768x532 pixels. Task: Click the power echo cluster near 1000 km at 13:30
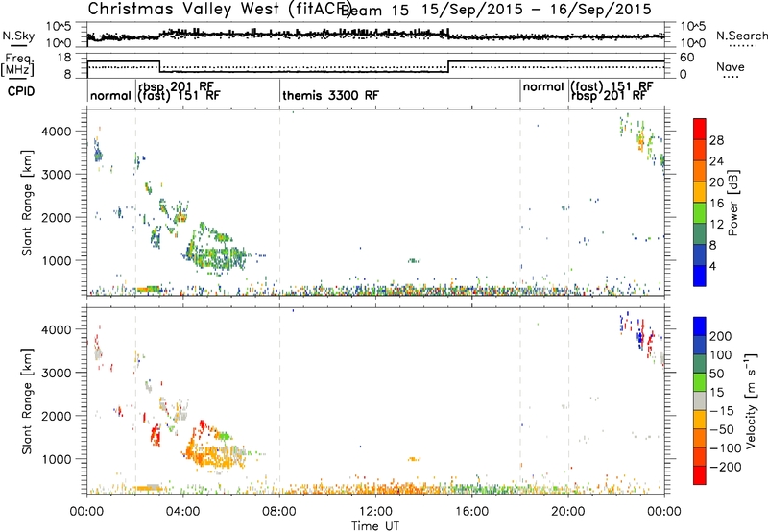[x=414, y=260]
